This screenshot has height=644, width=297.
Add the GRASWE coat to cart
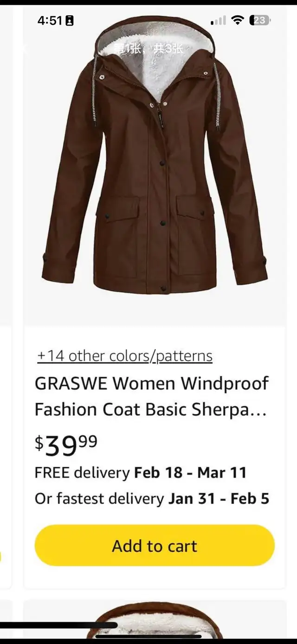tap(155, 545)
